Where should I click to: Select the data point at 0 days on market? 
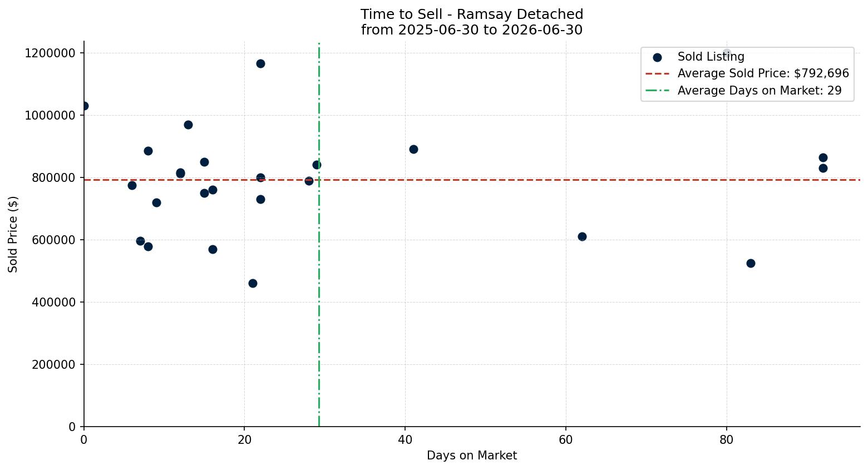[84, 106]
